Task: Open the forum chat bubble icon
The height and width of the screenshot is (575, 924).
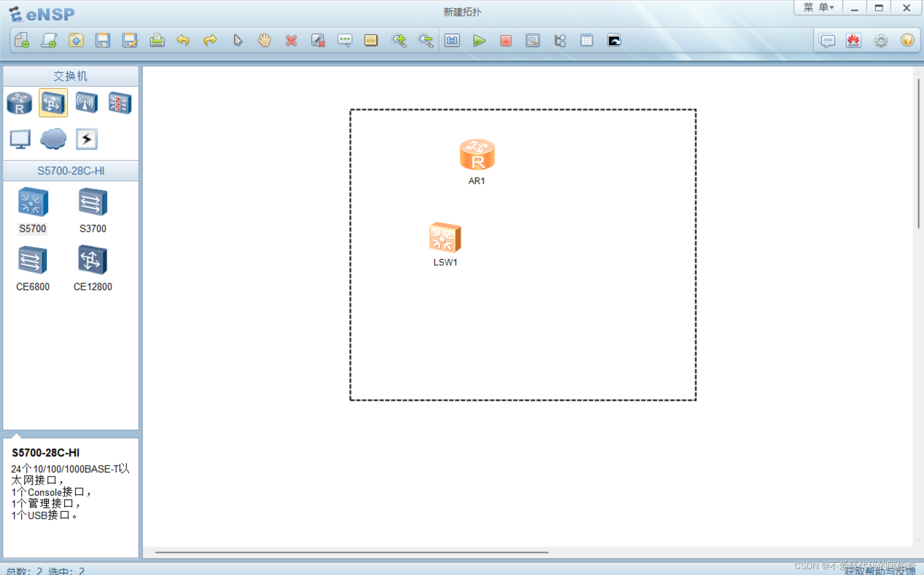Action: 827,40
